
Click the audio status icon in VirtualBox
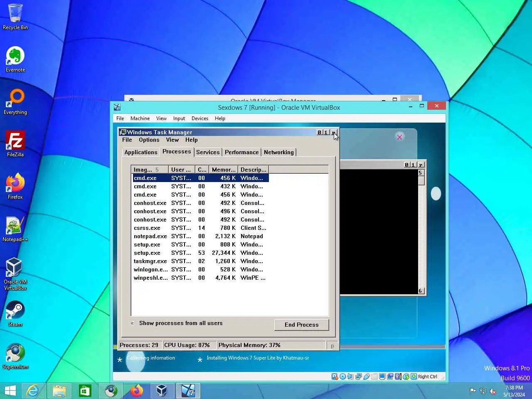(x=350, y=377)
